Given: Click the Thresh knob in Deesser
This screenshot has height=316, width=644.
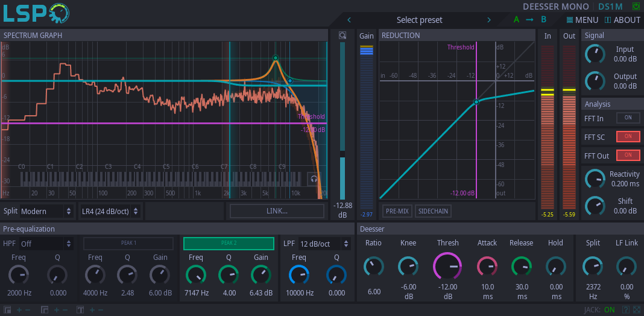Looking at the screenshot, I should click(447, 267).
